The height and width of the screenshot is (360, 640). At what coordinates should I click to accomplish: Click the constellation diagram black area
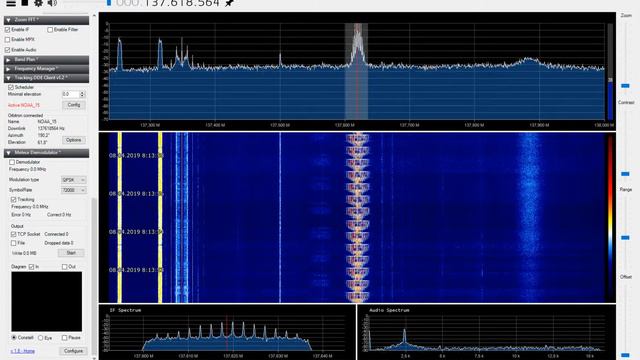(x=47, y=302)
